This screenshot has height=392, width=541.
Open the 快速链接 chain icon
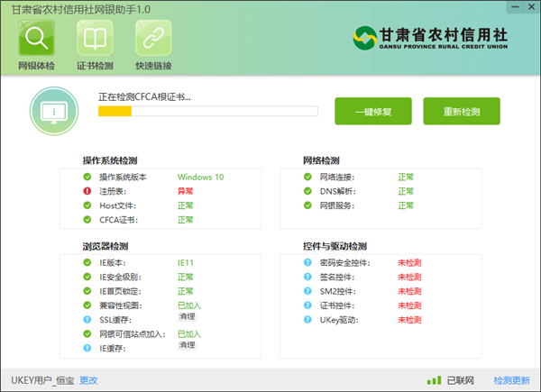(153, 38)
